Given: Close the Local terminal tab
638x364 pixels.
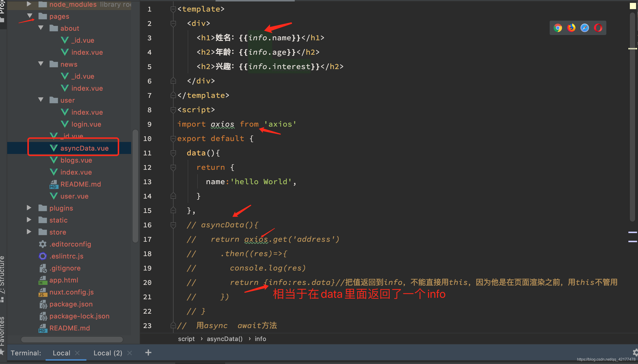Looking at the screenshot, I should [x=77, y=353].
